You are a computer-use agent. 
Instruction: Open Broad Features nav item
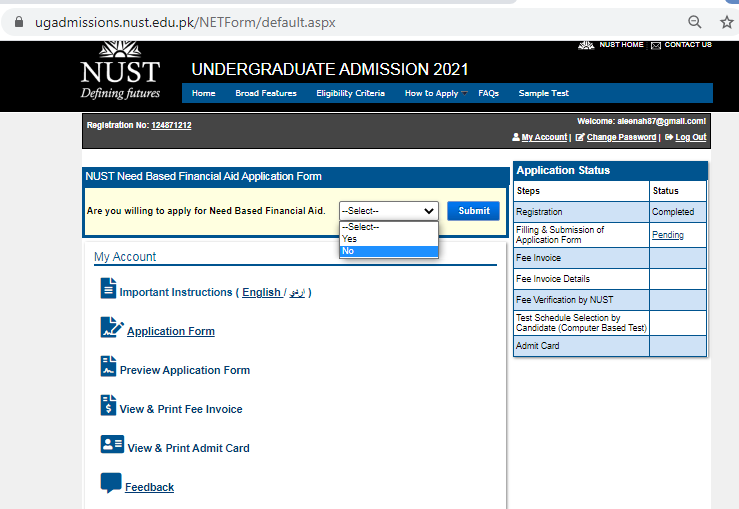(266, 93)
